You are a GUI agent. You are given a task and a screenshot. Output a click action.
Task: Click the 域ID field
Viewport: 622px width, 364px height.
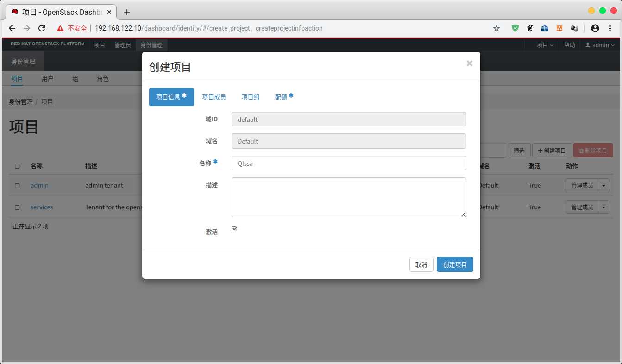click(x=349, y=119)
